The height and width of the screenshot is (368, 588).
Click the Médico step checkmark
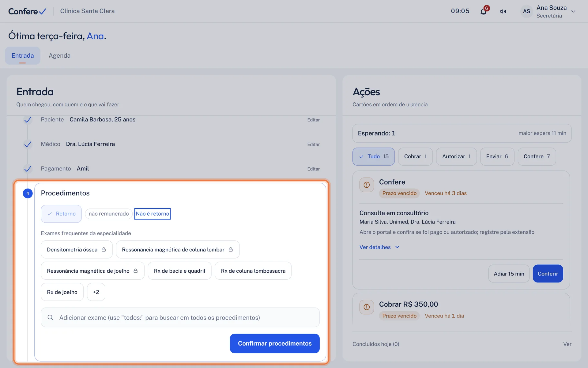point(28,144)
